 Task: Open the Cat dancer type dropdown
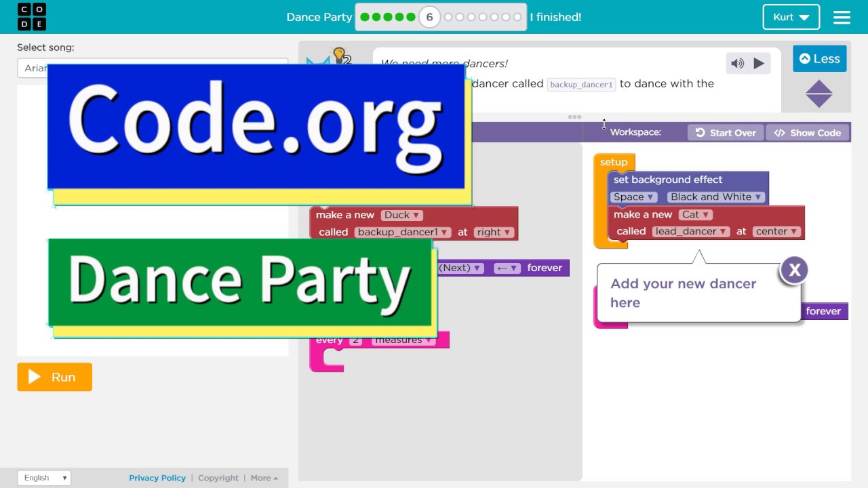click(x=696, y=214)
